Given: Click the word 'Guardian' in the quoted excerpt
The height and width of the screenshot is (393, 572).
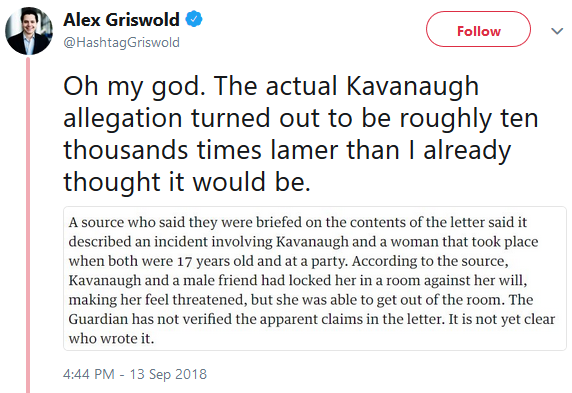Looking at the screenshot, I should 98,319.
